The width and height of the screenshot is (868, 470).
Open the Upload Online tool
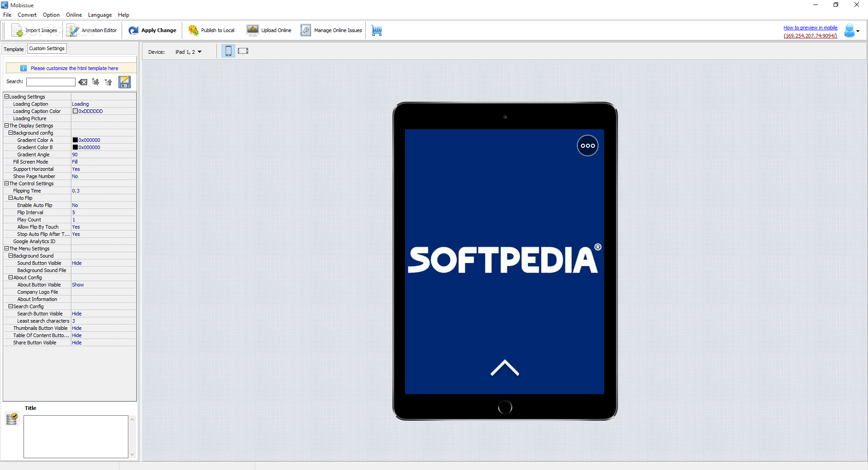pyautogui.click(x=269, y=30)
